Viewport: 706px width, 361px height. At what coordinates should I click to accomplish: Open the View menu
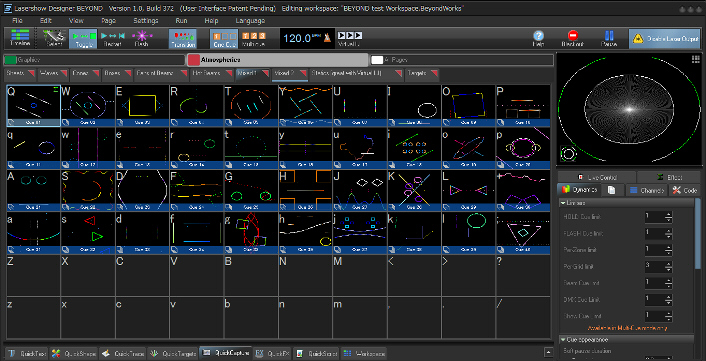77,21
